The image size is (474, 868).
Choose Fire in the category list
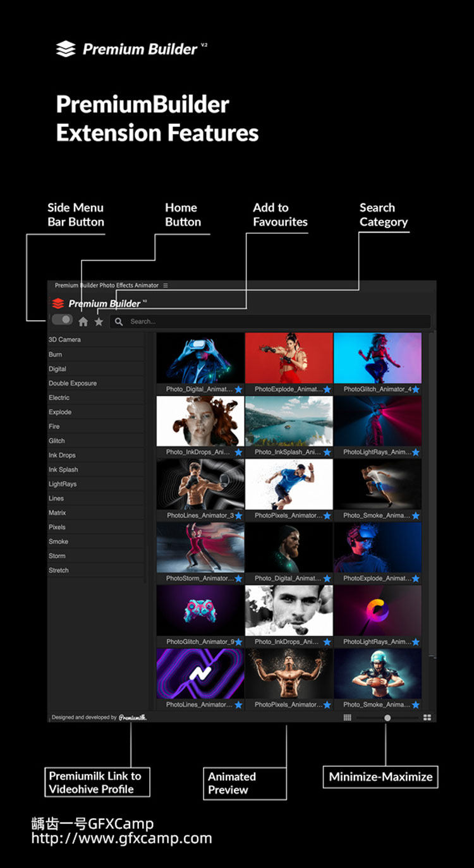[96, 426]
